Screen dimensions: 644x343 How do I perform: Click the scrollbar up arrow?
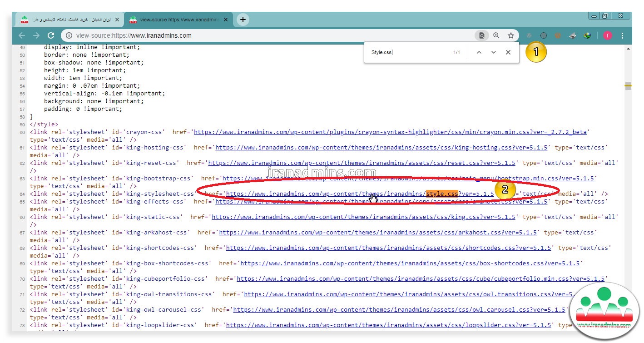628,48
